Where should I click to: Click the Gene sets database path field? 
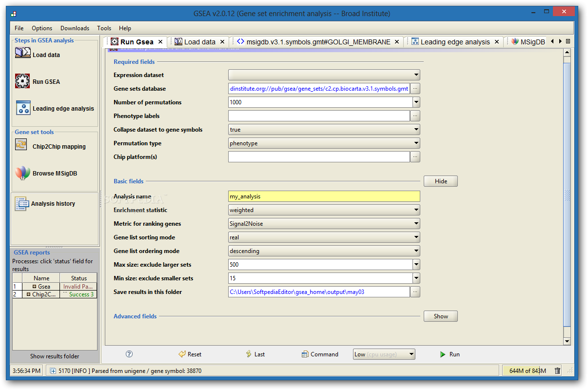[x=319, y=89]
